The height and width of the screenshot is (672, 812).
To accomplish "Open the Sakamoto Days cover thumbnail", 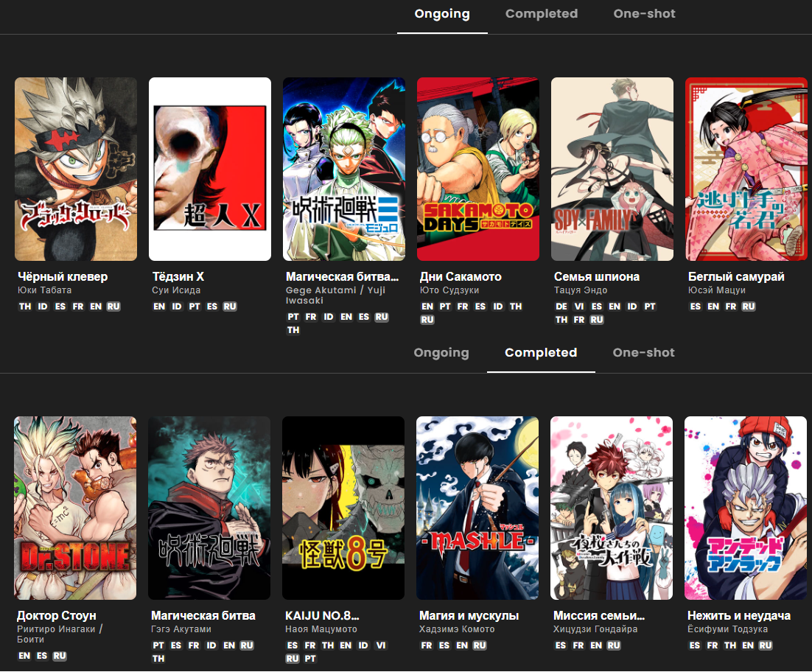I will 478,169.
